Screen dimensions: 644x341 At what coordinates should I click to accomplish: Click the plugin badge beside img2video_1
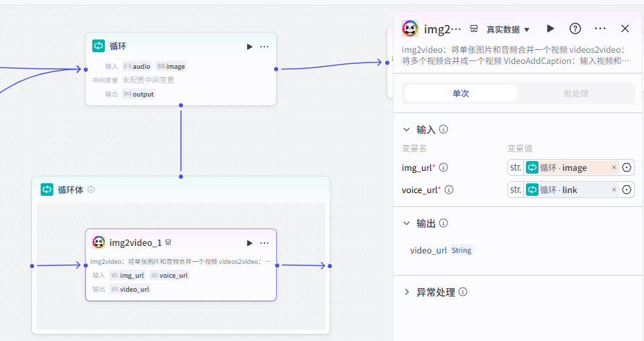click(168, 242)
